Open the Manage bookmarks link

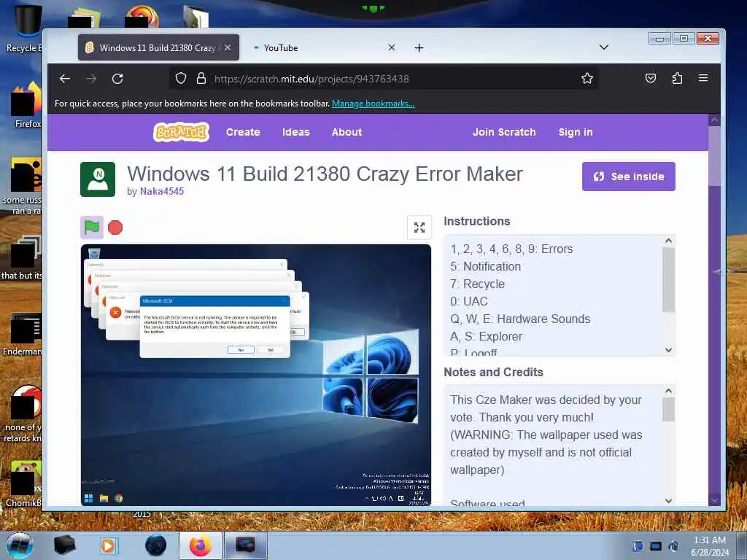pos(373,104)
